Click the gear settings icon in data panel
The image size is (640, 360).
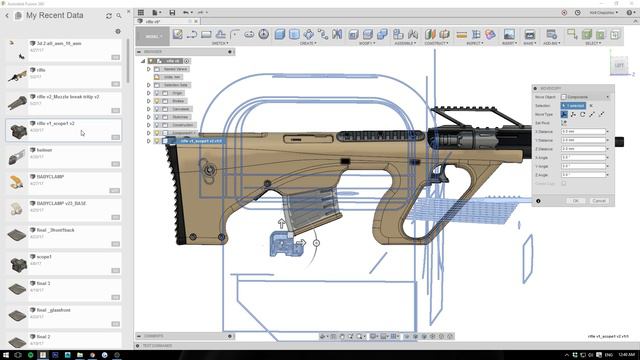(x=118, y=31)
